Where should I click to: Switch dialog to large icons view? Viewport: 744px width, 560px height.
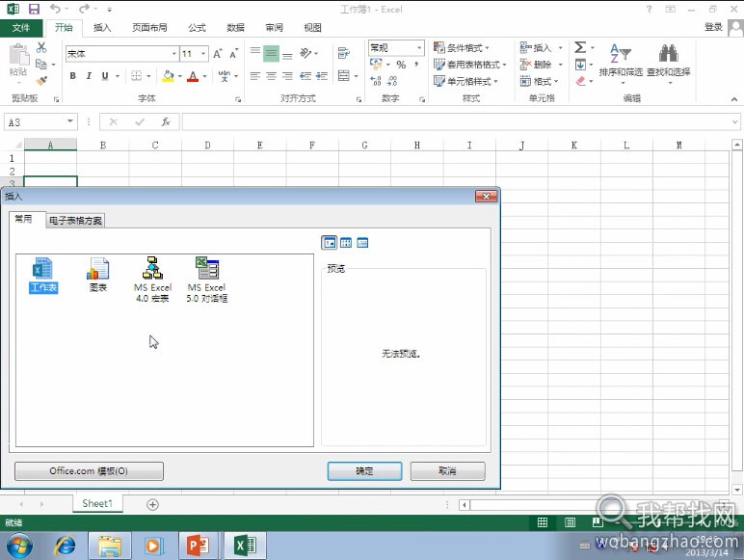(x=330, y=243)
